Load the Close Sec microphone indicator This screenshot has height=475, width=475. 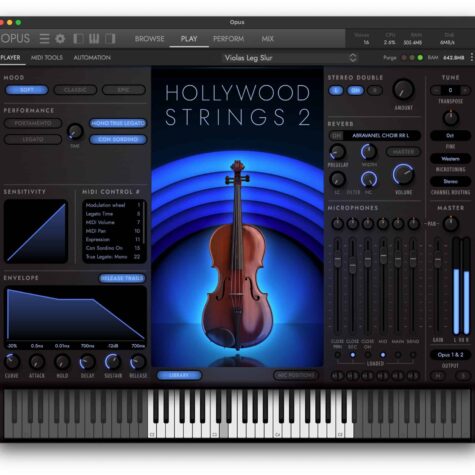(x=353, y=355)
